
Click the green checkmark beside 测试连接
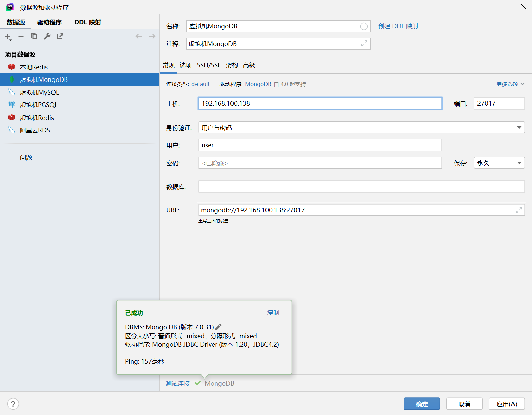click(x=198, y=383)
